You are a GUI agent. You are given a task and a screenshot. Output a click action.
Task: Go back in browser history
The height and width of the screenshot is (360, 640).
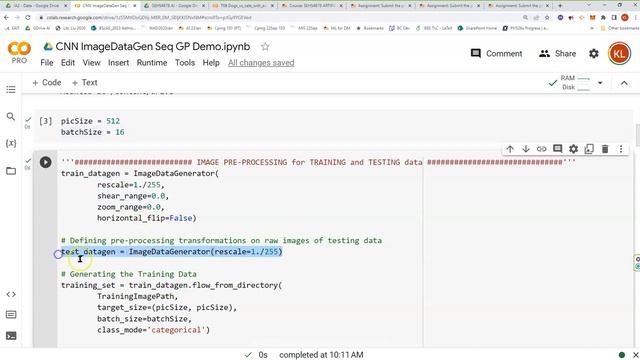point(6,18)
